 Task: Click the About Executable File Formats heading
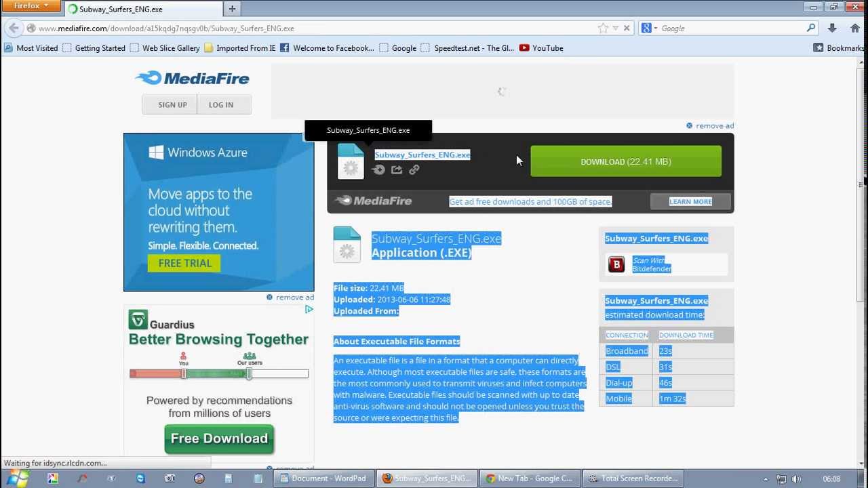coord(397,341)
